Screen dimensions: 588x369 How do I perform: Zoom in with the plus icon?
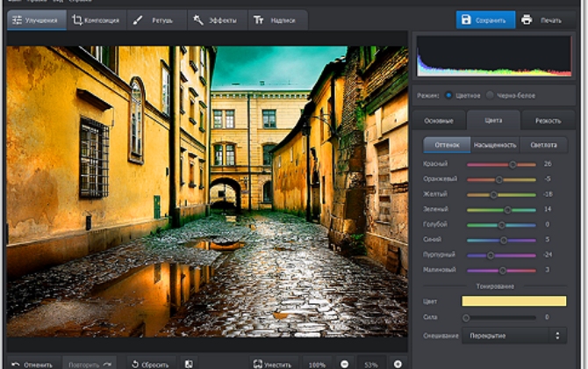[398, 363]
